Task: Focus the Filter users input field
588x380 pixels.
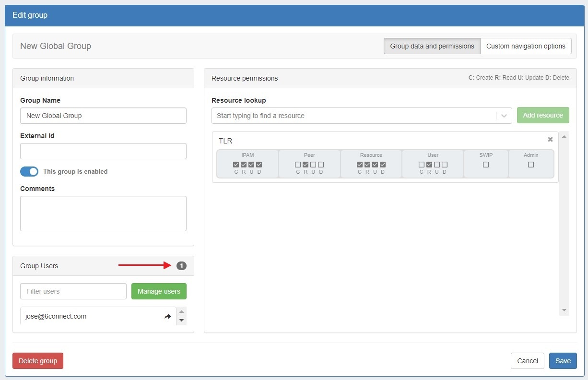Action: click(x=73, y=291)
